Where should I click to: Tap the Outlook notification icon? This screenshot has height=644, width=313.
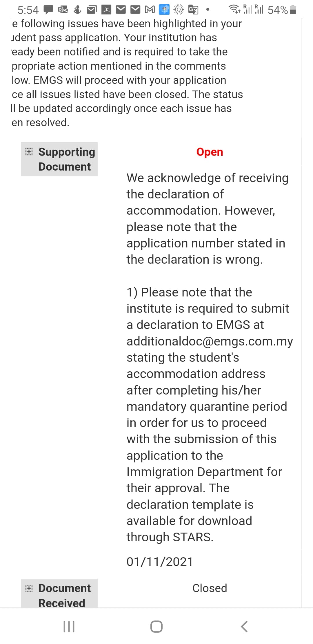63,10
